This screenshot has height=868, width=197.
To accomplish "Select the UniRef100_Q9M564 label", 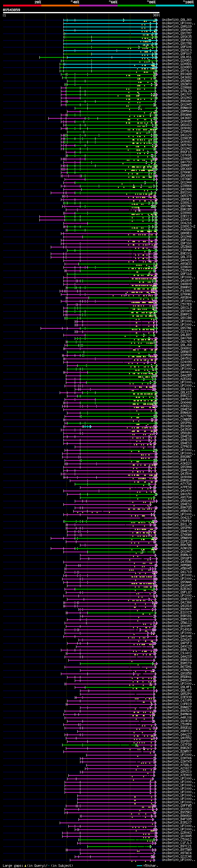I will [x=177, y=111].
